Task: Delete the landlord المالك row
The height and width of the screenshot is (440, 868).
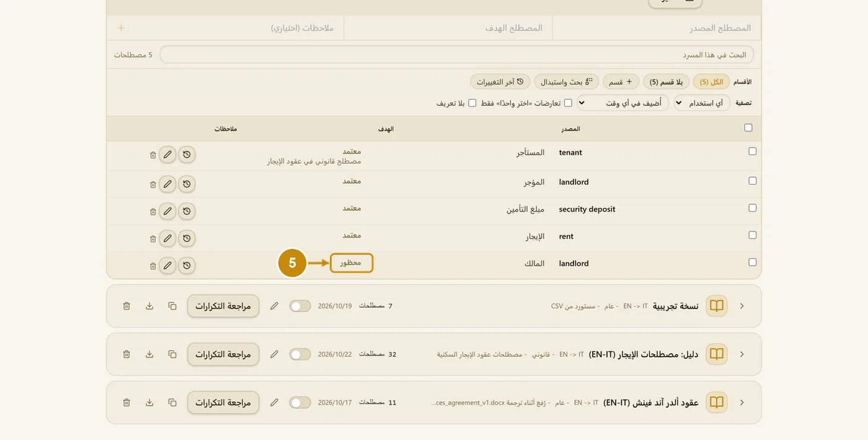Action: tap(153, 266)
